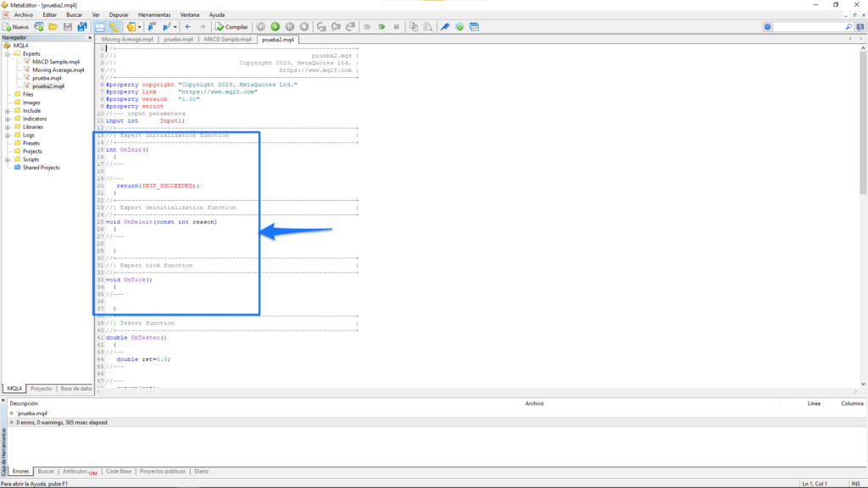Click the gray pause debugging icon

tap(290, 26)
